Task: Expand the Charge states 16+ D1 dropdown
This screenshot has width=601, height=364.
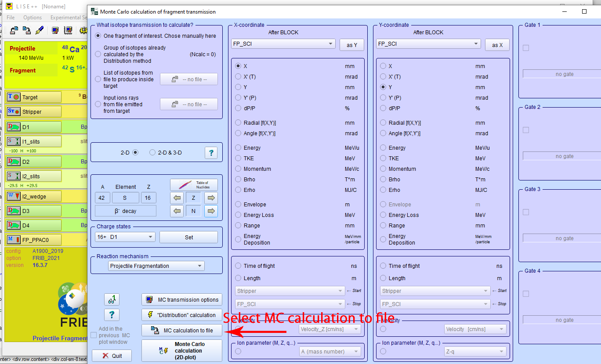Action: tap(125, 237)
